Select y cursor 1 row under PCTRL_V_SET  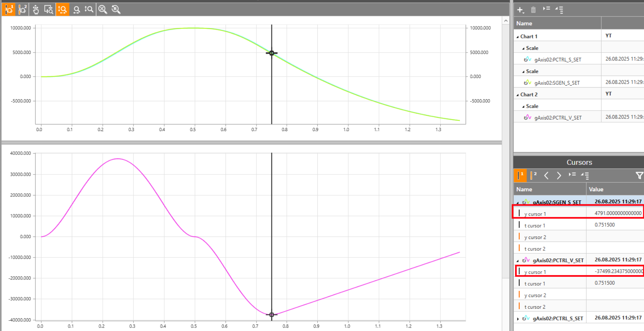pos(579,271)
